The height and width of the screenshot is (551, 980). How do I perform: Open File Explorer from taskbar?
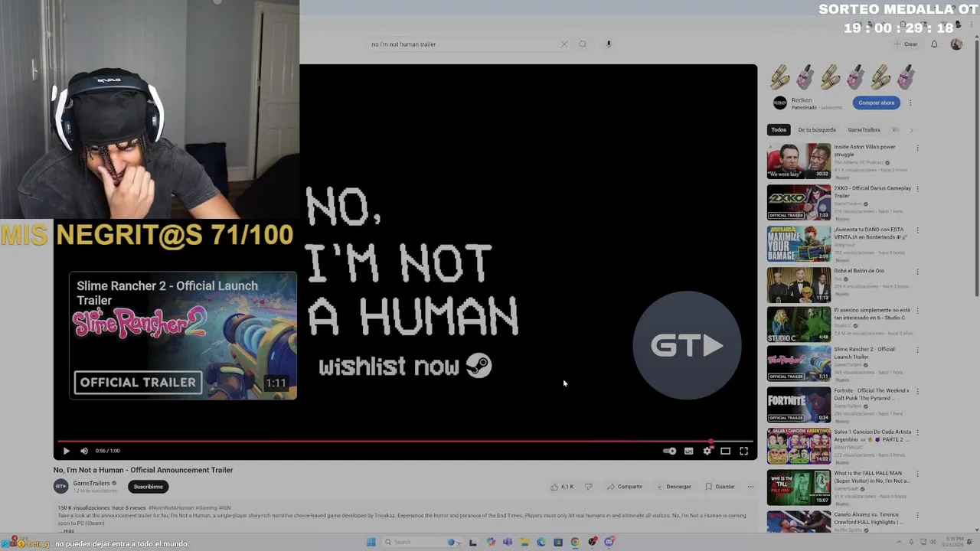[524, 542]
